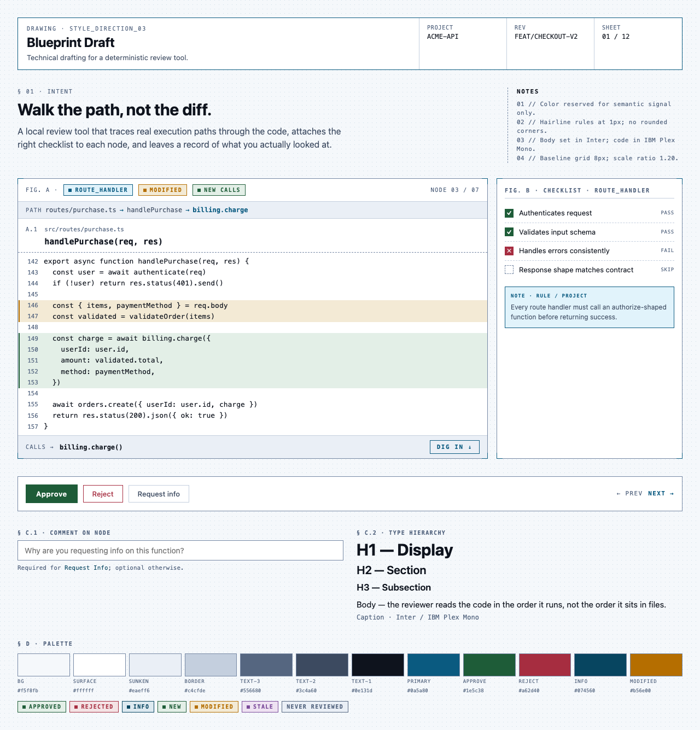The height and width of the screenshot is (730, 700).
Task: Click the billing.charge() call in footer
Action: pyautogui.click(x=91, y=447)
